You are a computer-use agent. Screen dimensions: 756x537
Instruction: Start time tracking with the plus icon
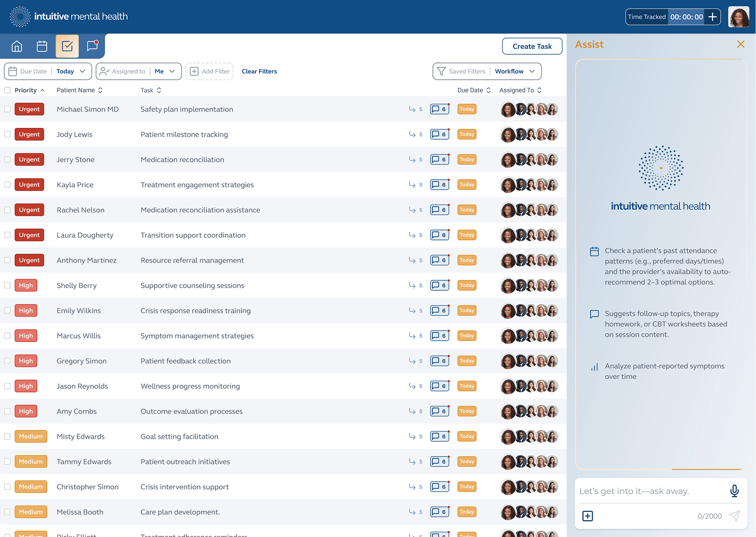(712, 17)
